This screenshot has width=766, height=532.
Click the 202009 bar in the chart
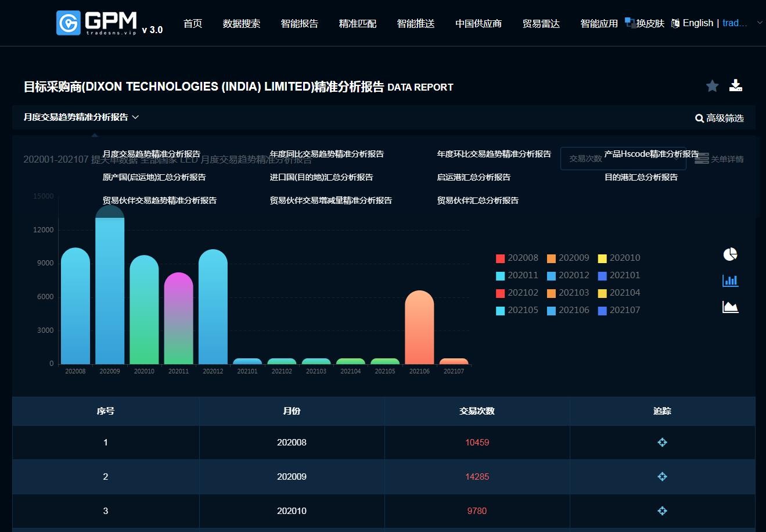[x=110, y=285]
